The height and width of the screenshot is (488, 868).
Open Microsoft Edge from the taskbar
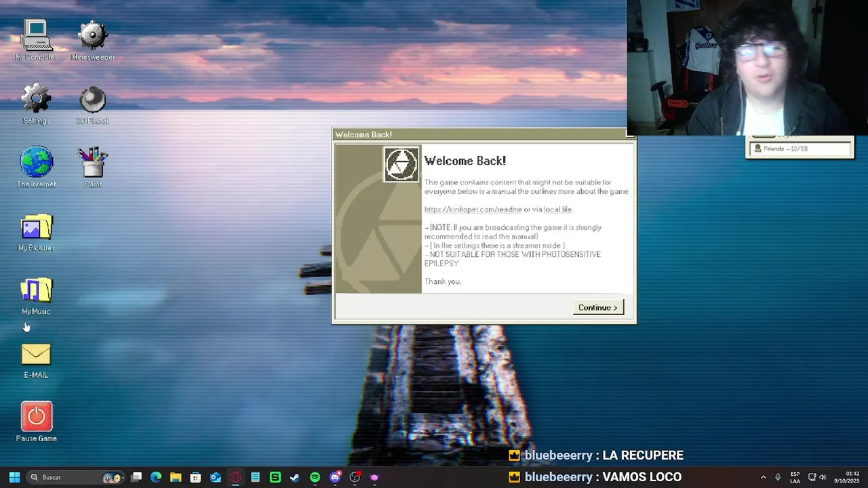point(156,477)
